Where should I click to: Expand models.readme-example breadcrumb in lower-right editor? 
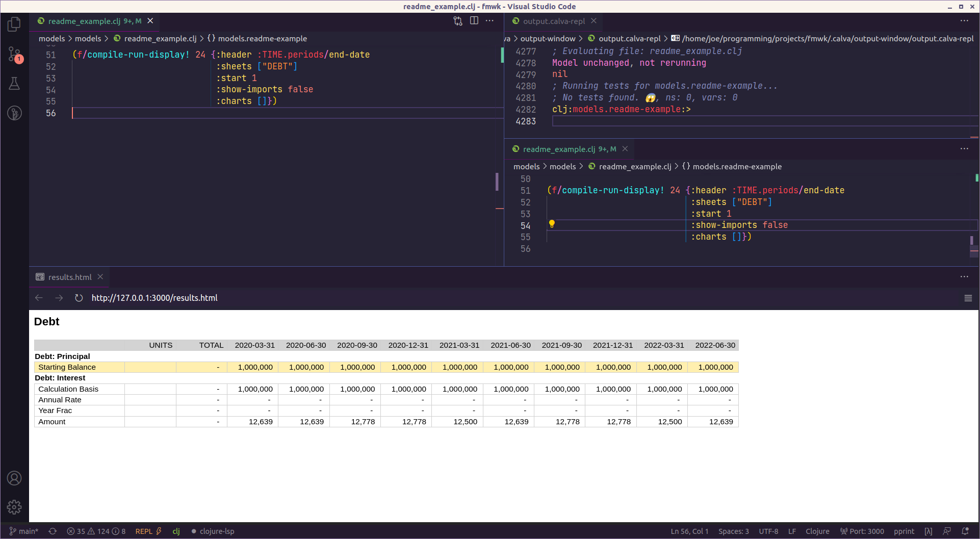(732, 166)
